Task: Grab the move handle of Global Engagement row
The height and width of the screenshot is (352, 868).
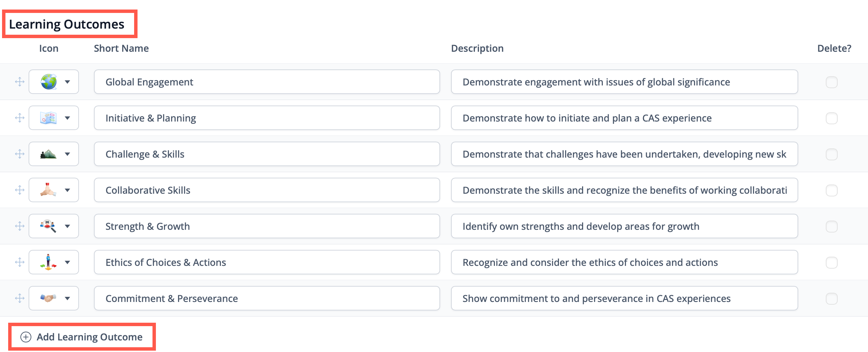Action: tap(20, 82)
